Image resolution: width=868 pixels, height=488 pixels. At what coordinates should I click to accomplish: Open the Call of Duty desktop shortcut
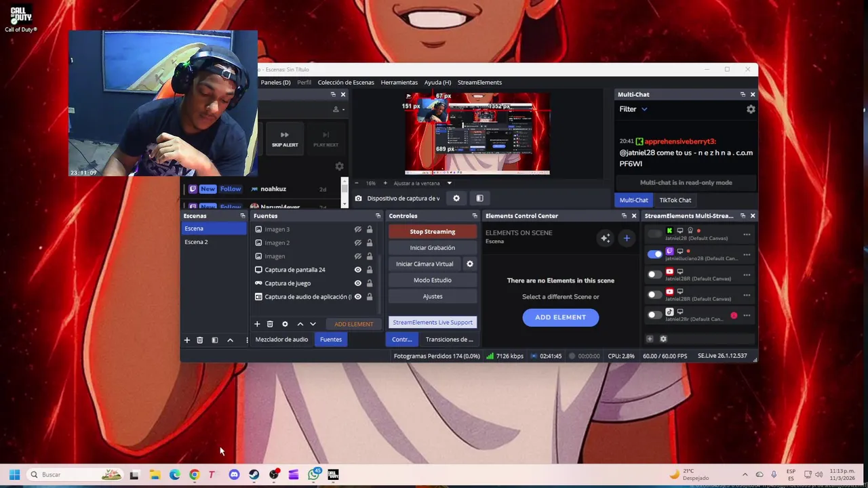pyautogui.click(x=21, y=18)
